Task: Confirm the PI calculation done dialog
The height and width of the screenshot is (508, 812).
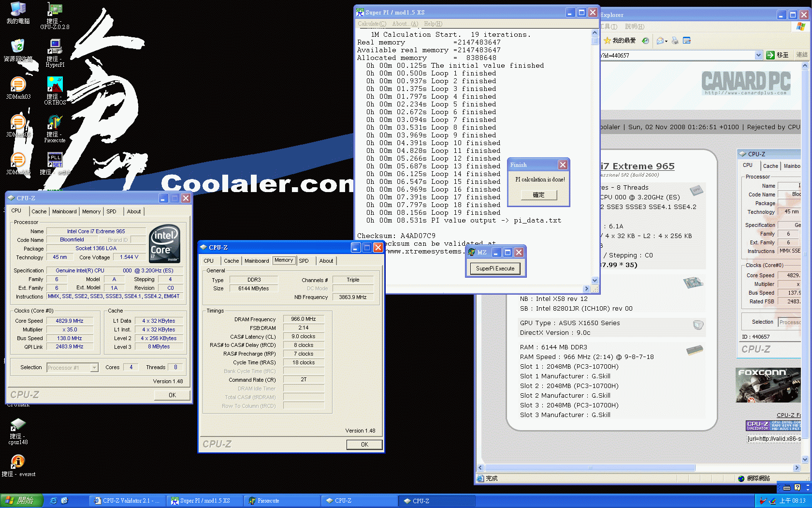Action: (539, 195)
